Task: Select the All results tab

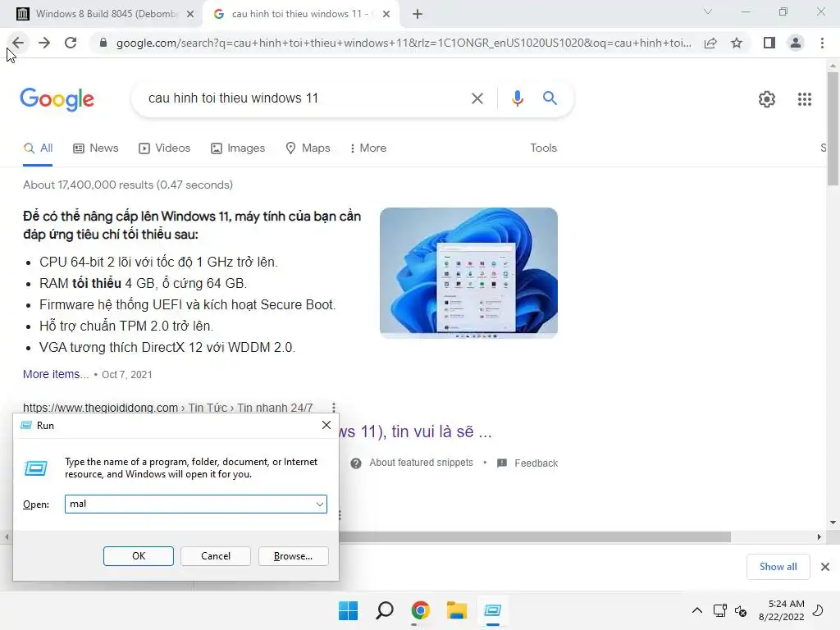Action: pyautogui.click(x=38, y=148)
